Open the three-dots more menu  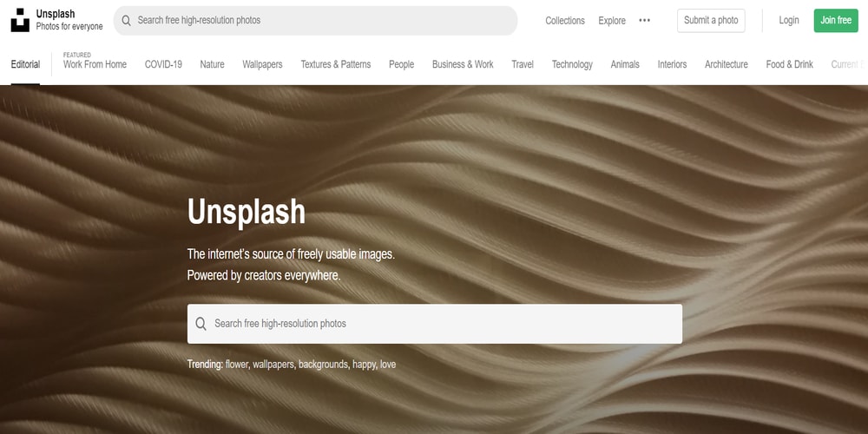coord(644,21)
